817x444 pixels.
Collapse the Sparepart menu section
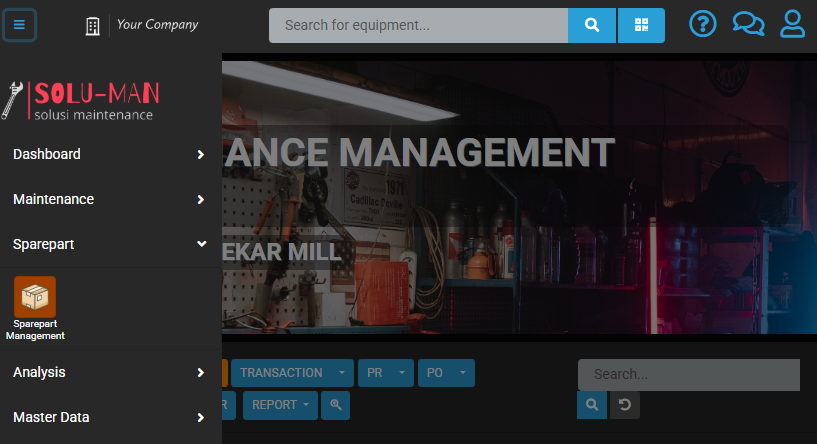[110, 244]
